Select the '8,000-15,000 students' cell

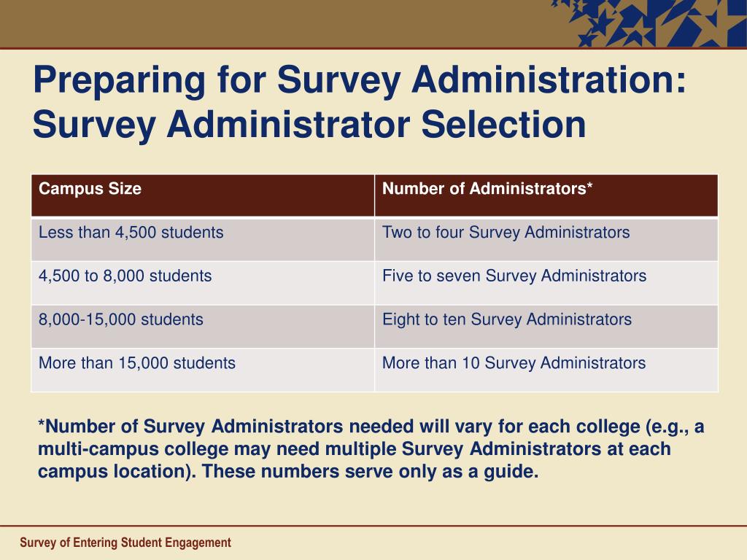pos(203,326)
